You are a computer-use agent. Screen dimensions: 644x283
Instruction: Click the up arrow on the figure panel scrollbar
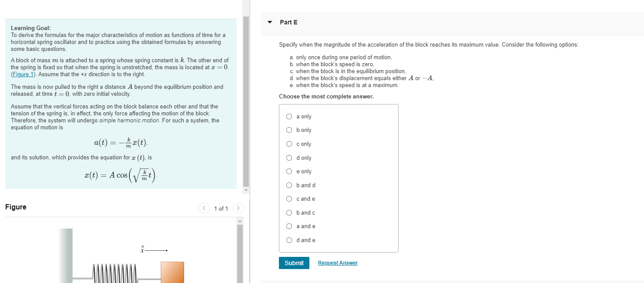point(240,220)
